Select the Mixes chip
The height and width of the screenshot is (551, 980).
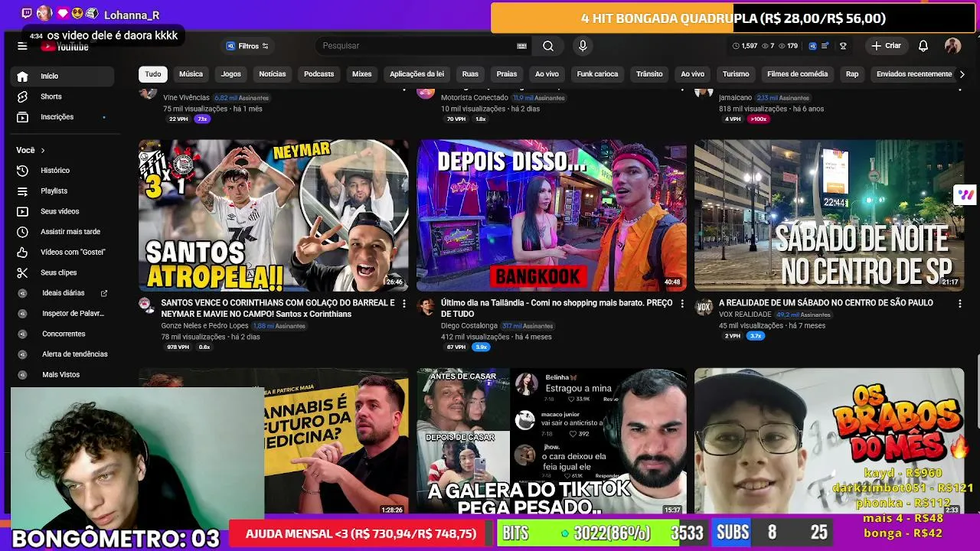361,74
